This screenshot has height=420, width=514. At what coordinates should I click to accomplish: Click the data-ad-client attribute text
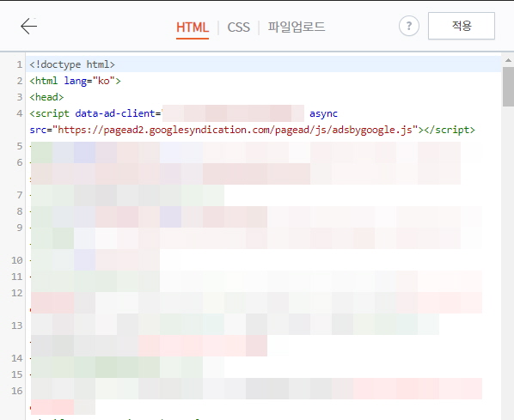[114, 113]
